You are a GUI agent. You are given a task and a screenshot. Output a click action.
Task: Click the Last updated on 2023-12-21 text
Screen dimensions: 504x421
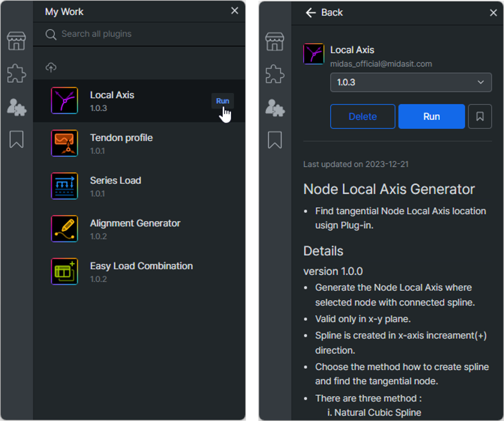(356, 164)
